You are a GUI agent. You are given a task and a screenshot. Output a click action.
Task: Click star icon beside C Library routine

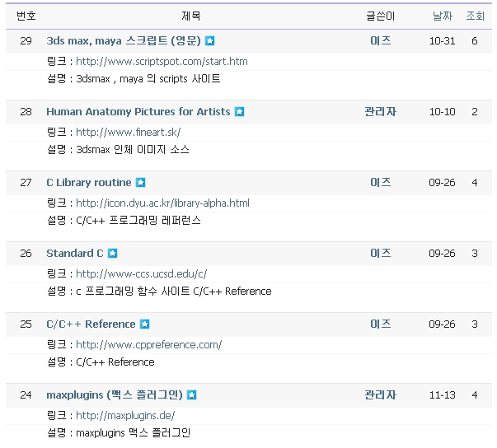pos(140,183)
